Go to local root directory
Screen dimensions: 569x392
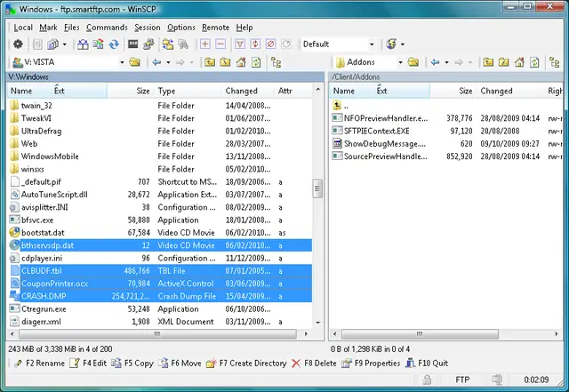coord(225,62)
